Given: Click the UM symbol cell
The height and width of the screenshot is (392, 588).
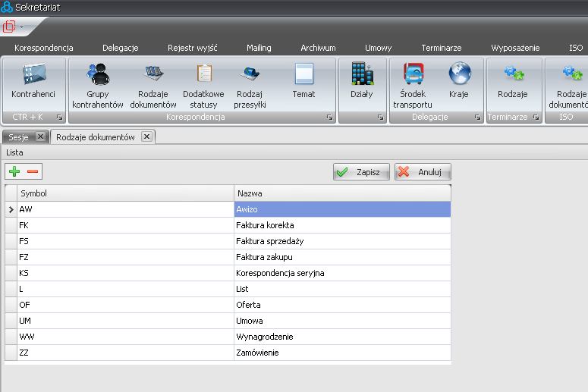Looking at the screenshot, I should coord(126,321).
